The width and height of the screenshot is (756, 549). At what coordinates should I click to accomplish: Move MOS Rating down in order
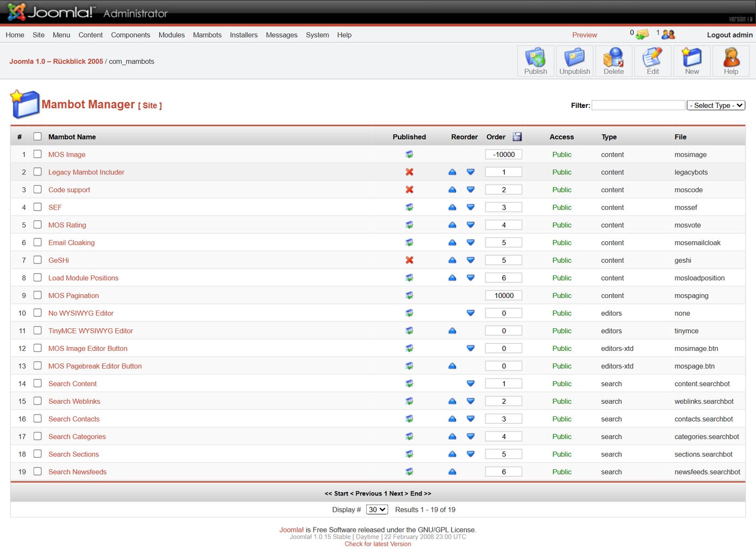[470, 225]
